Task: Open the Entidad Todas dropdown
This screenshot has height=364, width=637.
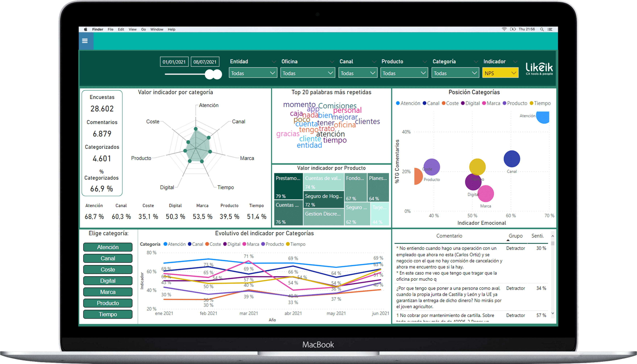Action: pos(253,73)
